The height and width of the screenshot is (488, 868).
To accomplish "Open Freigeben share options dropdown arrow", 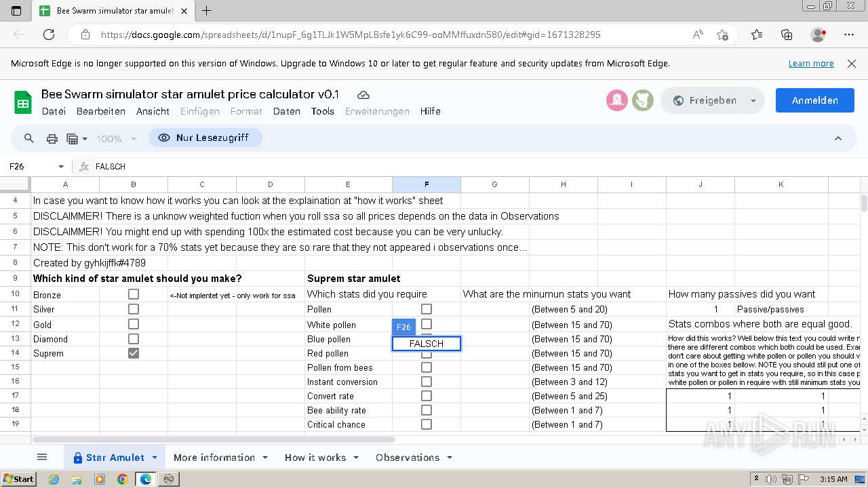I will coord(753,100).
